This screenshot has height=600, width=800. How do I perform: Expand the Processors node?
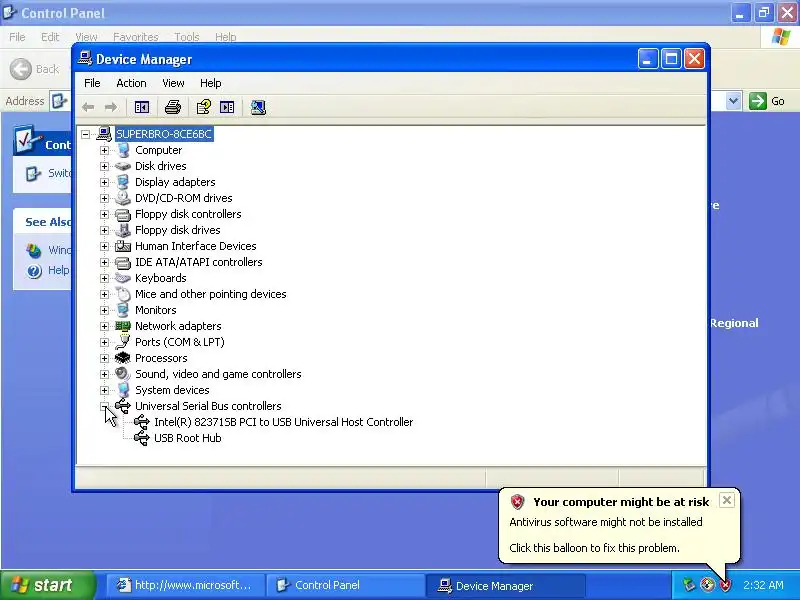pyautogui.click(x=105, y=358)
